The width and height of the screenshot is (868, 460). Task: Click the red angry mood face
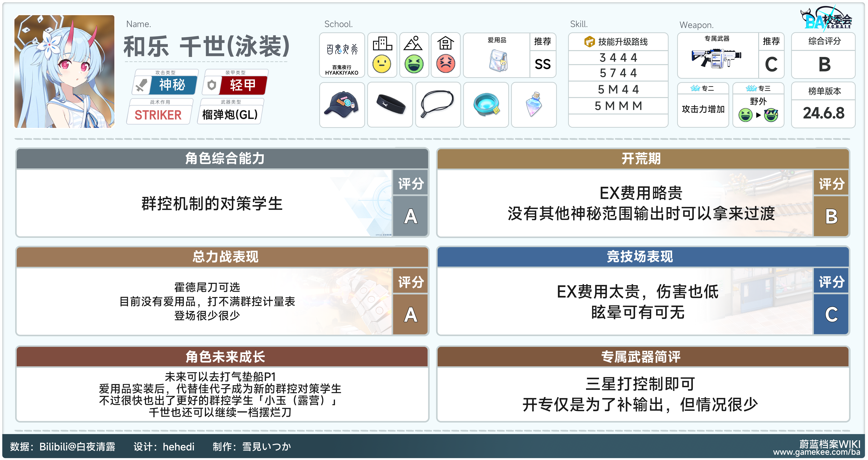446,64
